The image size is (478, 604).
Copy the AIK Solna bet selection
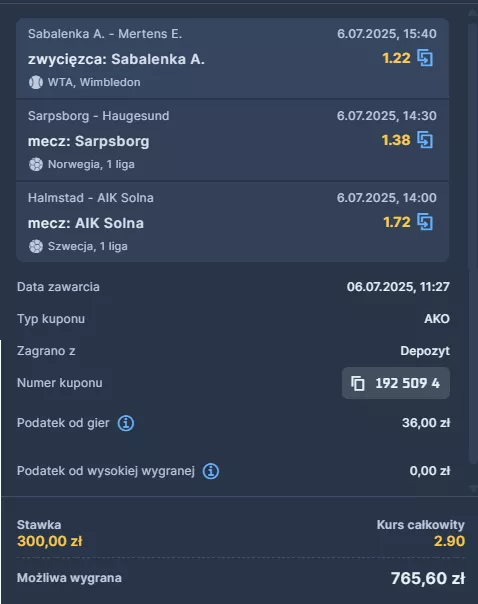click(x=425, y=222)
